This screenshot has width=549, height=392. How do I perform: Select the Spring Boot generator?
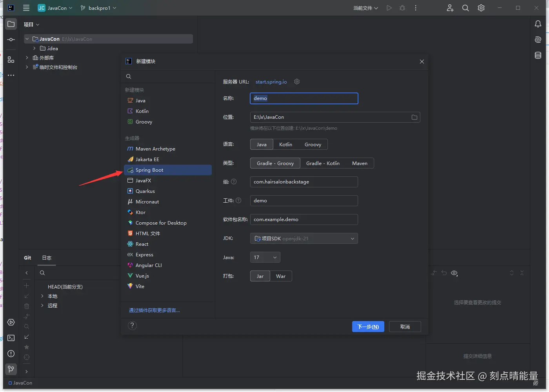tap(168, 170)
